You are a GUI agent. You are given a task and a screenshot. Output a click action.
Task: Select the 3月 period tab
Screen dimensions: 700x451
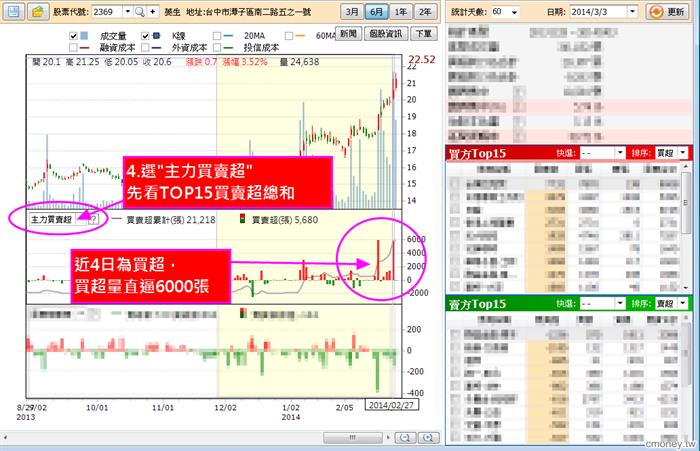352,12
